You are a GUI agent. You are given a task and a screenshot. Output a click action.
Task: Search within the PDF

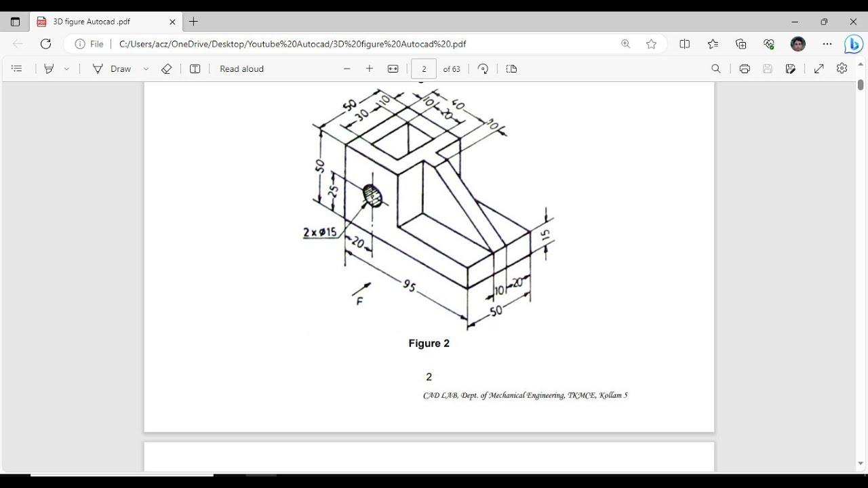(x=716, y=68)
